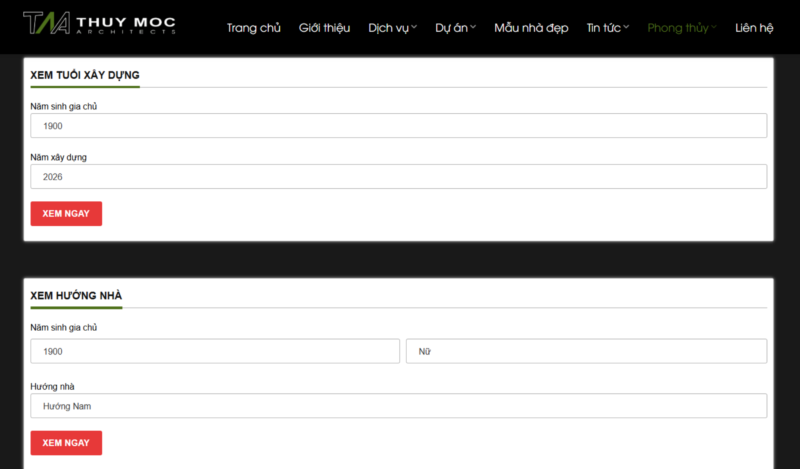Click the Năm xây dựng field label

(x=59, y=157)
